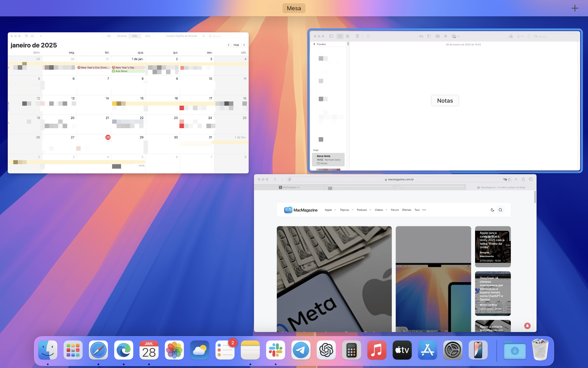Compose a new note in Notes

(x=368, y=36)
